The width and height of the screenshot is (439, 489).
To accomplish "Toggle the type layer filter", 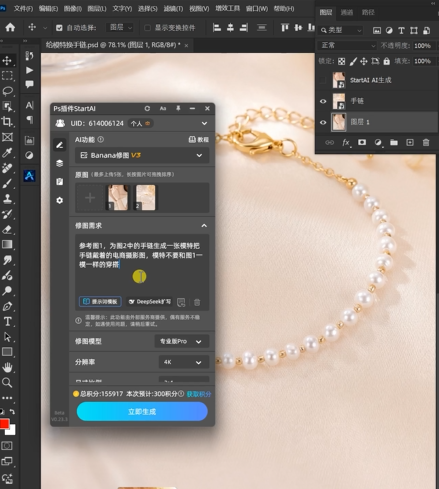I will click(401, 31).
